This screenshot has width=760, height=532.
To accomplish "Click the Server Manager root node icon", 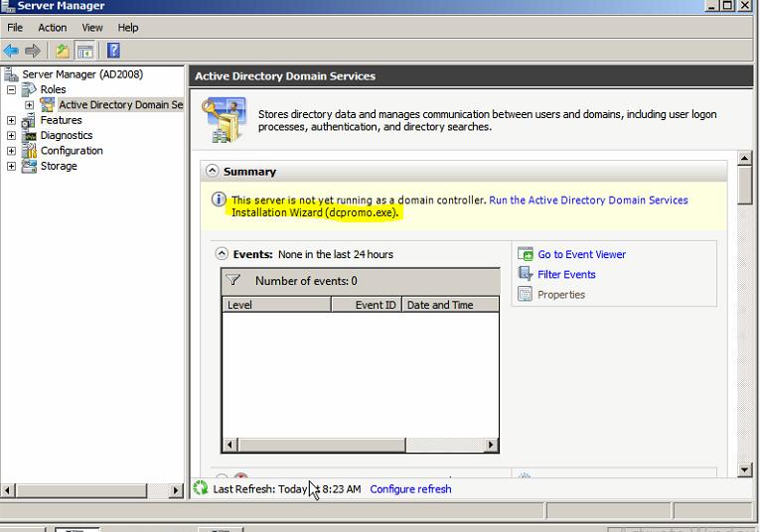I will tap(11, 74).
